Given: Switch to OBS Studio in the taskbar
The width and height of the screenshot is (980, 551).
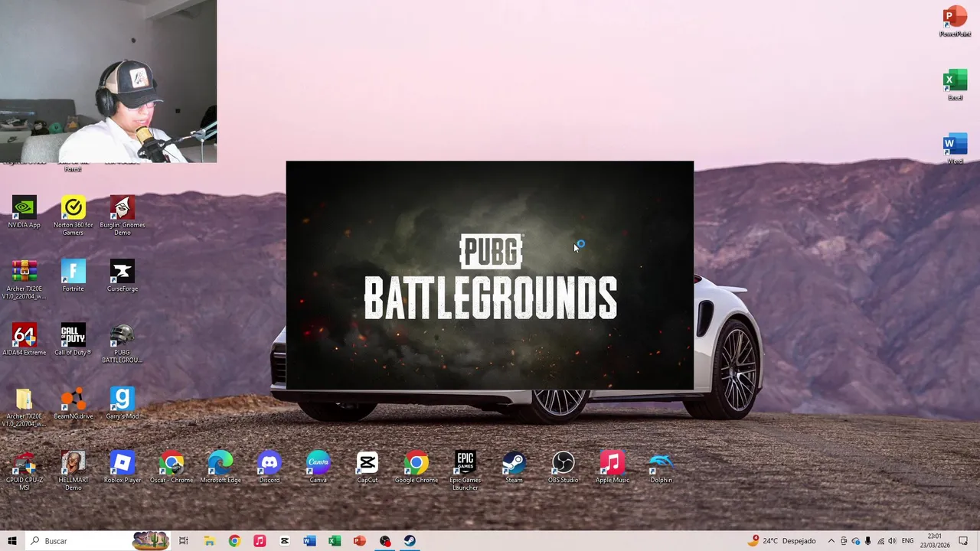Looking at the screenshot, I should pyautogui.click(x=385, y=541).
